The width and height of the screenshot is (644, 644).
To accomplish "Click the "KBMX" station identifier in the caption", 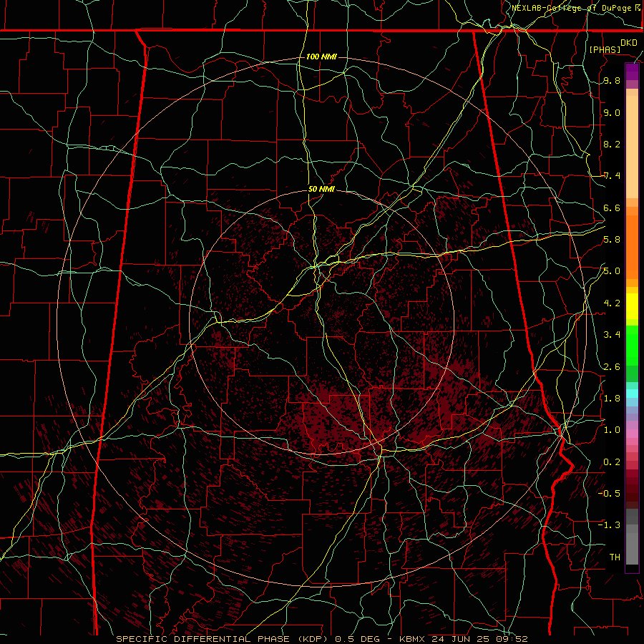I will [x=414, y=639].
